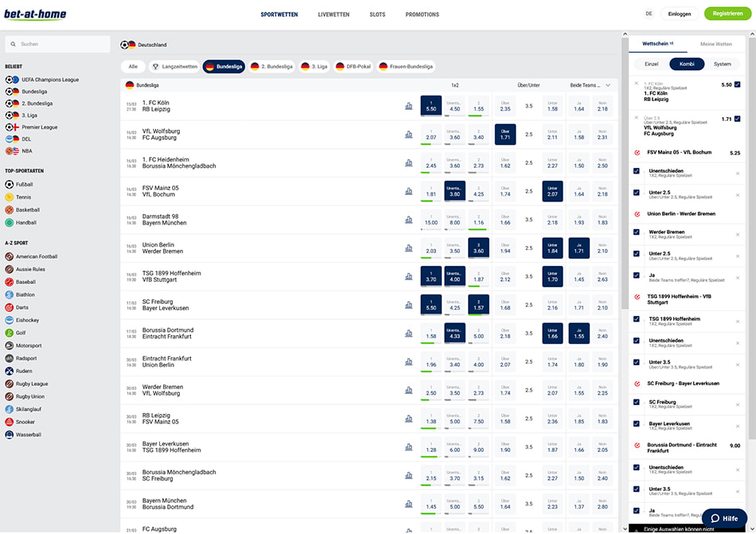The image size is (756, 534).
Task: Select draw odds 3.60 for Heidenheim match
Action: (x=454, y=163)
